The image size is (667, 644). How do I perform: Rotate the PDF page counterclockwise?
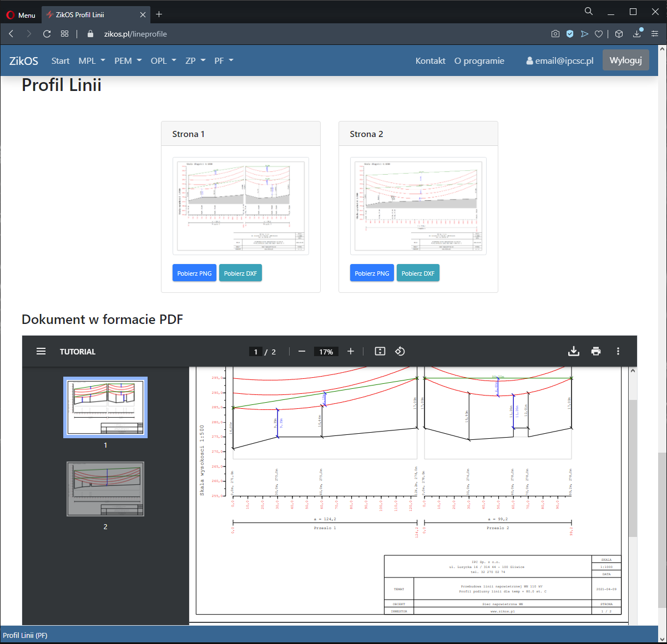click(400, 351)
